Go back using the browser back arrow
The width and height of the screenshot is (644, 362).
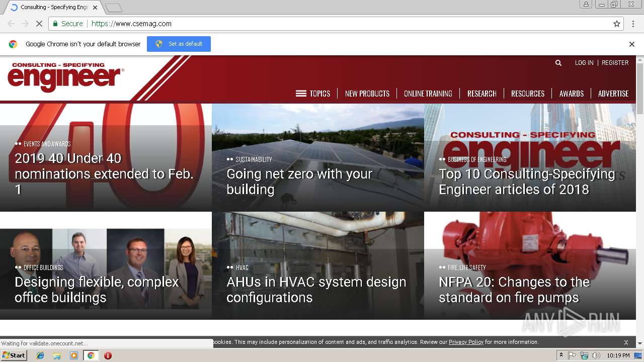(x=11, y=24)
